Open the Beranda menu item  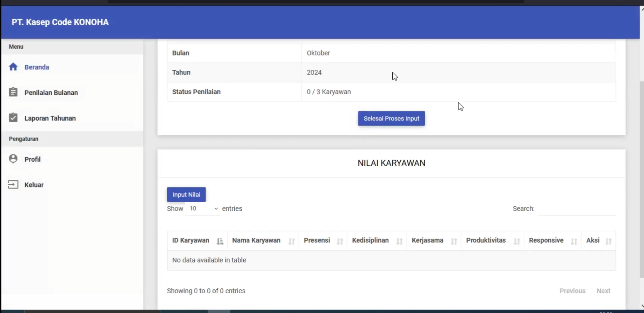click(x=37, y=67)
